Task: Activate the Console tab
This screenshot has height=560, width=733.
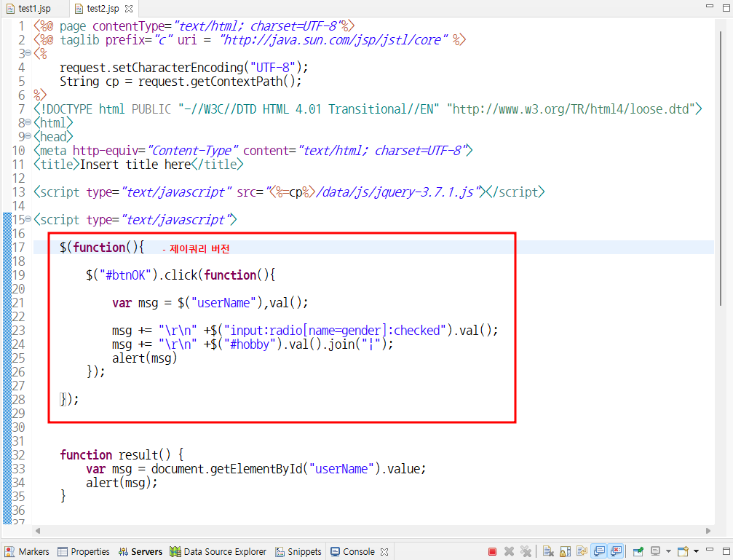Action: pos(359,551)
